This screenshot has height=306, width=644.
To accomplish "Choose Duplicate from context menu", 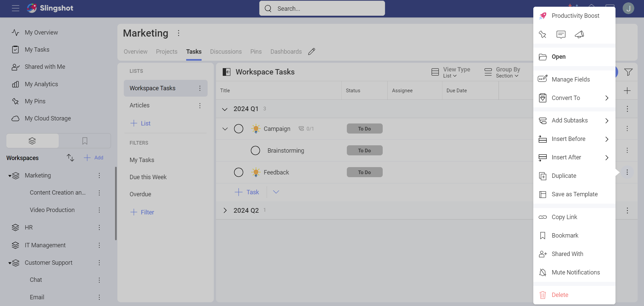I will 574,176.
